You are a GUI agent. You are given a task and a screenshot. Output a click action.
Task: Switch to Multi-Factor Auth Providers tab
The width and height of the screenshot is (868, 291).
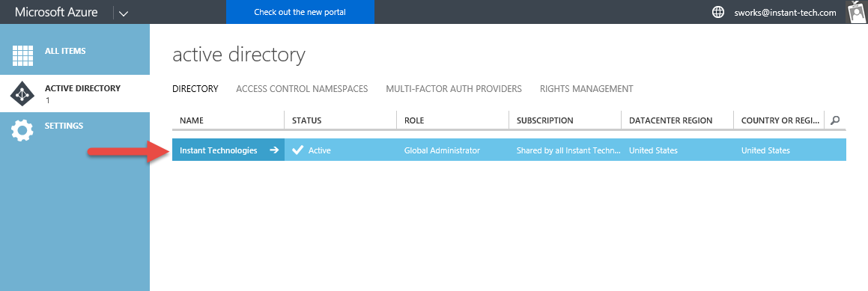pos(454,88)
